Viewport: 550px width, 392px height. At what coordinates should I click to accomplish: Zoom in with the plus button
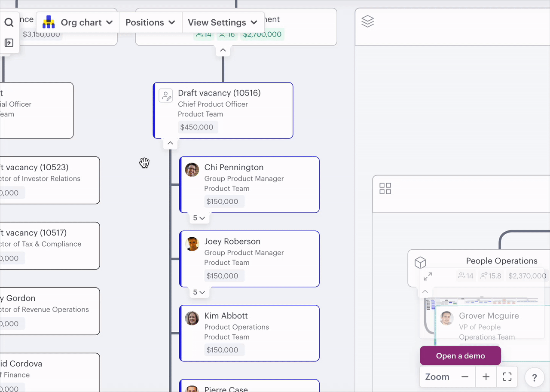tap(486, 377)
